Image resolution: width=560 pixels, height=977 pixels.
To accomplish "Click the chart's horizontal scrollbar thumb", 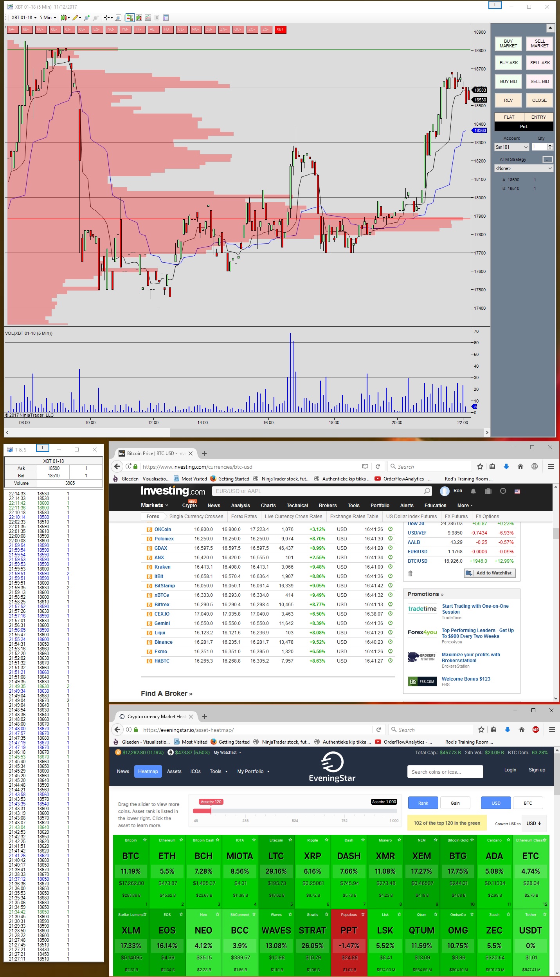I will [x=327, y=432].
